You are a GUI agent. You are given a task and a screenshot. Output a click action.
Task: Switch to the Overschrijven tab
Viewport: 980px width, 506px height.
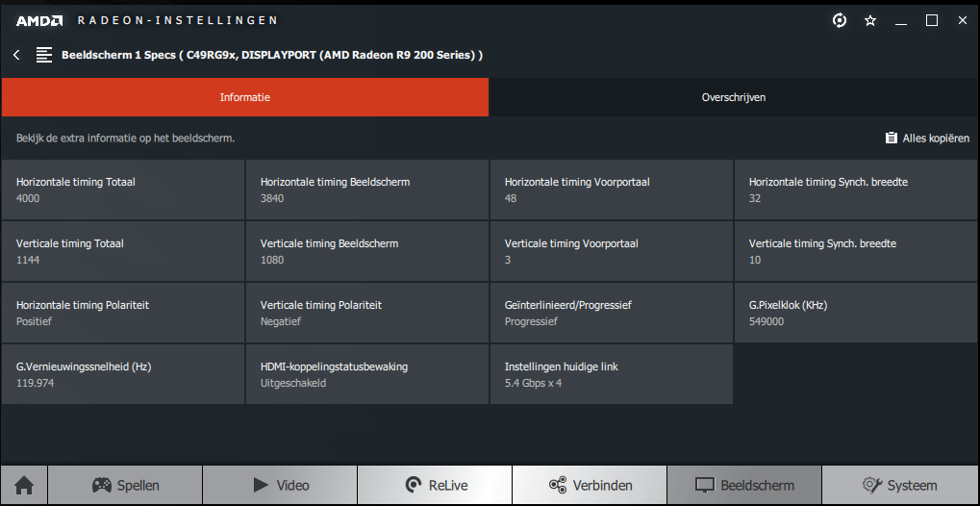coord(734,97)
